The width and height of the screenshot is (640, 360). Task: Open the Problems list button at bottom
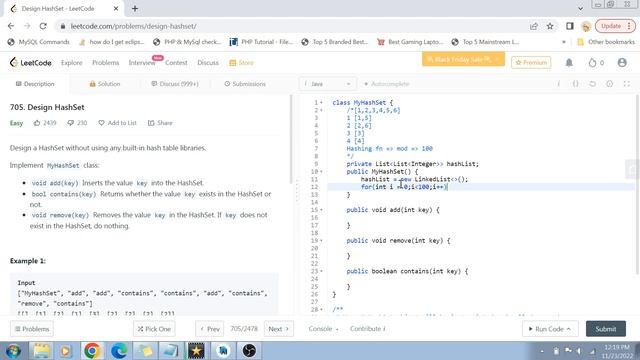32,329
